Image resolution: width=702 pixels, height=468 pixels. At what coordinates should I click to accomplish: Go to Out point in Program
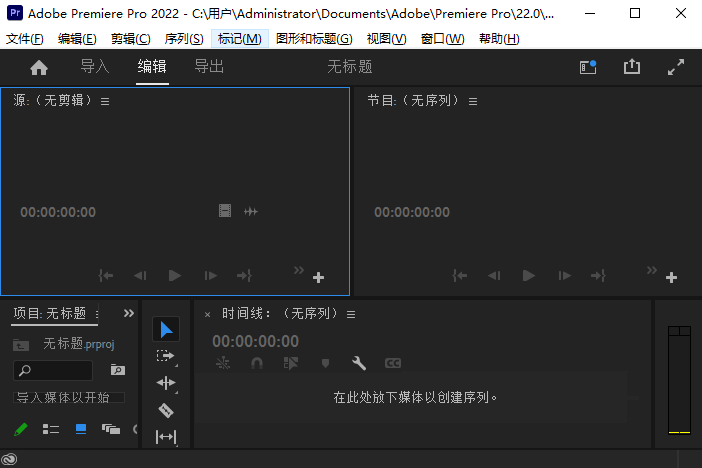pos(599,275)
